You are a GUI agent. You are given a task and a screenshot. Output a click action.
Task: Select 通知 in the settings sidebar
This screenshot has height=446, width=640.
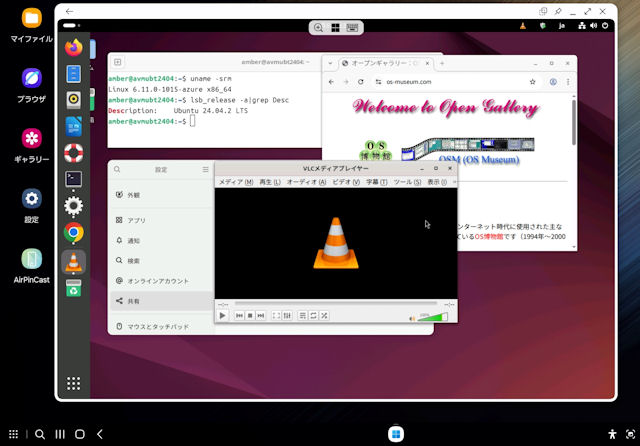pos(162,240)
